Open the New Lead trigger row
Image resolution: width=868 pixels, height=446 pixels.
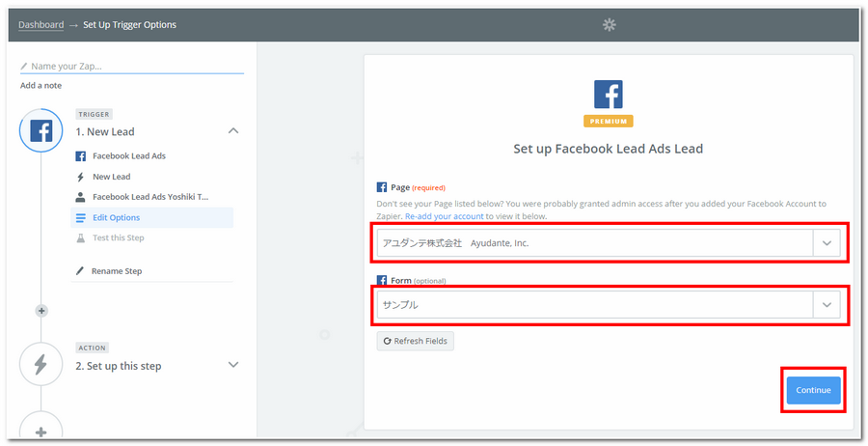[x=152, y=177]
